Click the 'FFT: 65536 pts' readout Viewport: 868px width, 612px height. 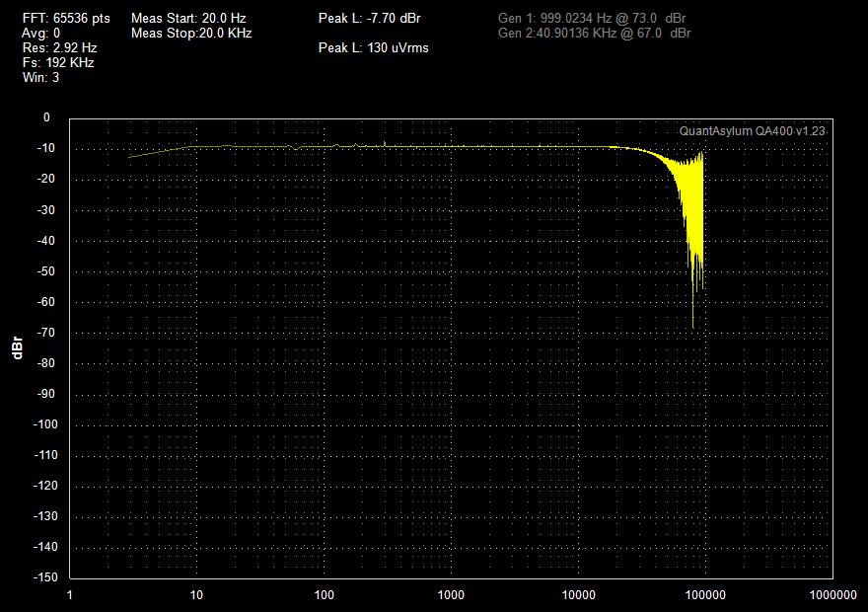click(66, 19)
